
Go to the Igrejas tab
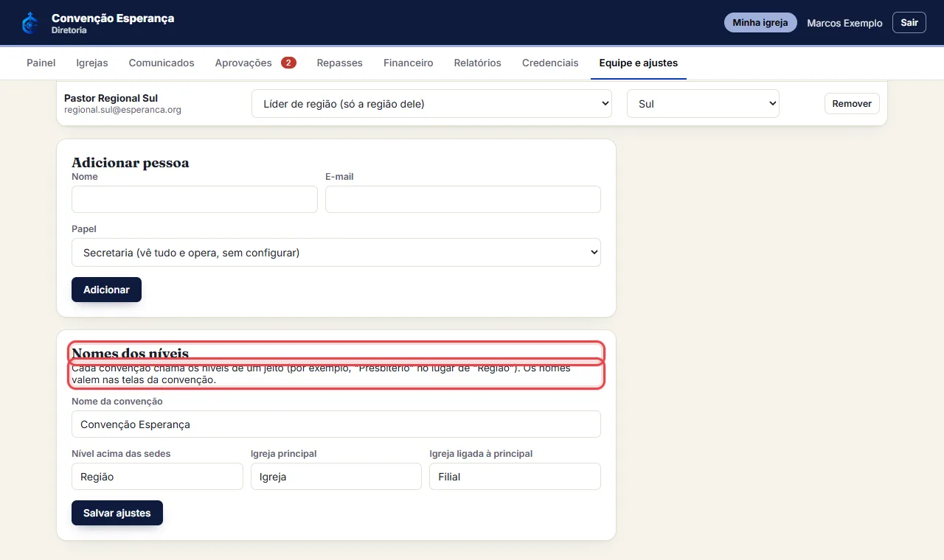coord(92,63)
